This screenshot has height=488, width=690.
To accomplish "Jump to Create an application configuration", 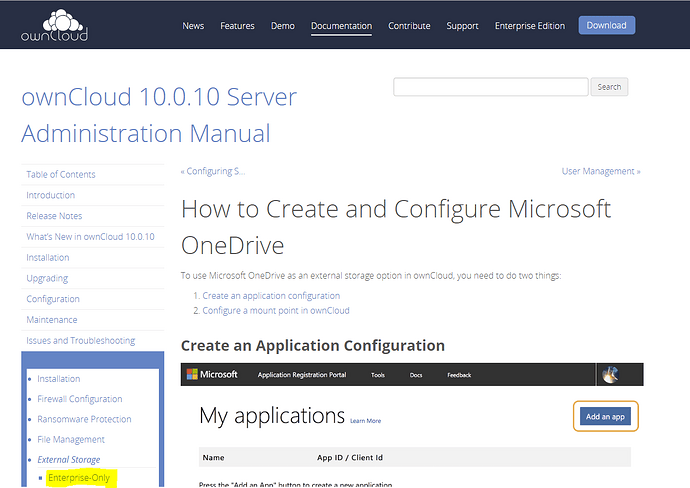I will tap(271, 296).
